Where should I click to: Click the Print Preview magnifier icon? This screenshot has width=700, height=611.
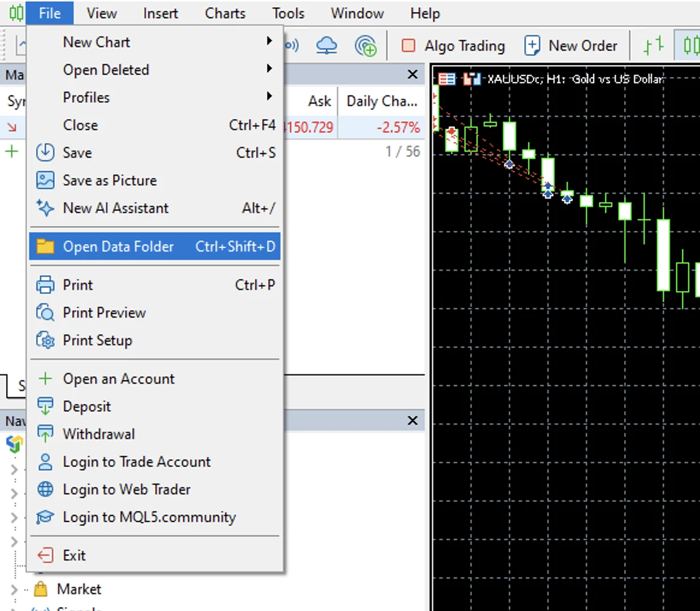[x=45, y=313]
